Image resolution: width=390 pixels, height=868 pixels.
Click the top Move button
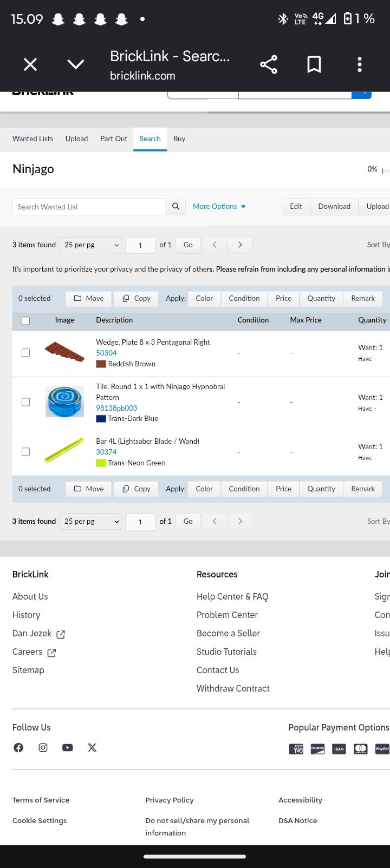coord(88,299)
